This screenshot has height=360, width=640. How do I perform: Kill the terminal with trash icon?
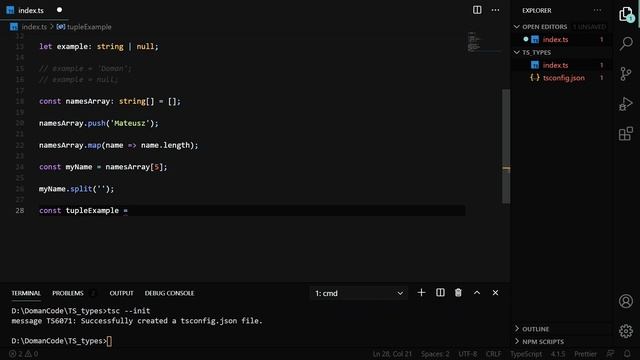click(x=458, y=293)
